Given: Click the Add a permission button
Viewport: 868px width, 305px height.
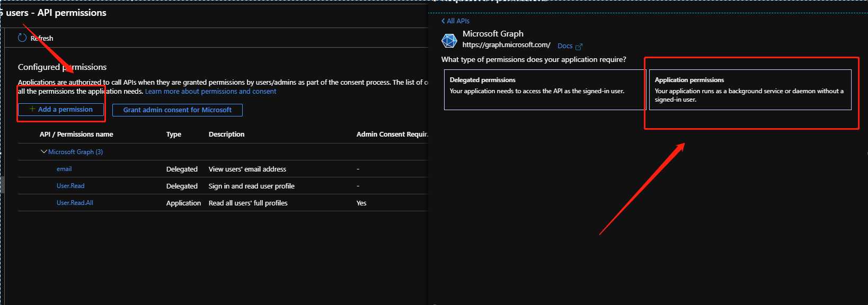Looking at the screenshot, I should [x=61, y=110].
